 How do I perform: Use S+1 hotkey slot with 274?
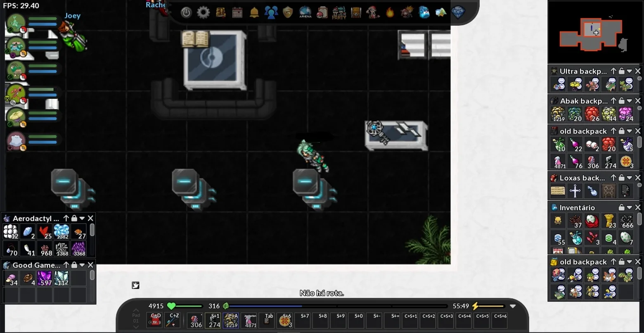click(x=213, y=320)
